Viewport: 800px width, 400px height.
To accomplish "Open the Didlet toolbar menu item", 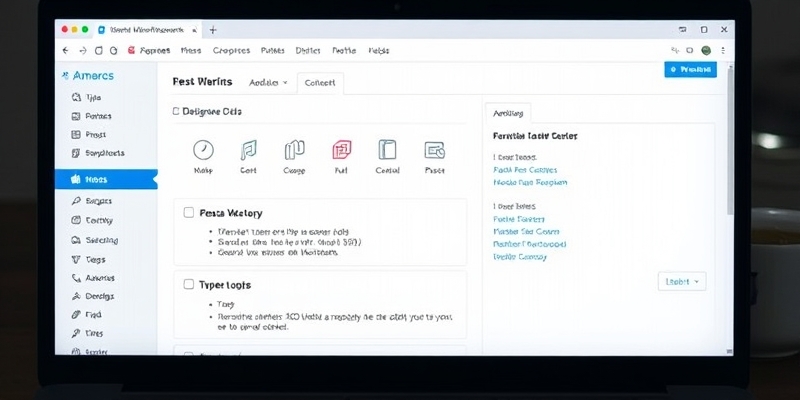I will click(x=308, y=51).
